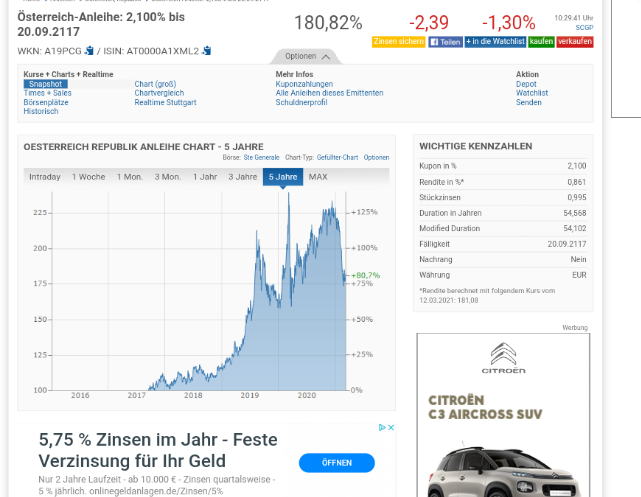
Task: Add bond to the Watchlist with plus button
Action: [495, 42]
